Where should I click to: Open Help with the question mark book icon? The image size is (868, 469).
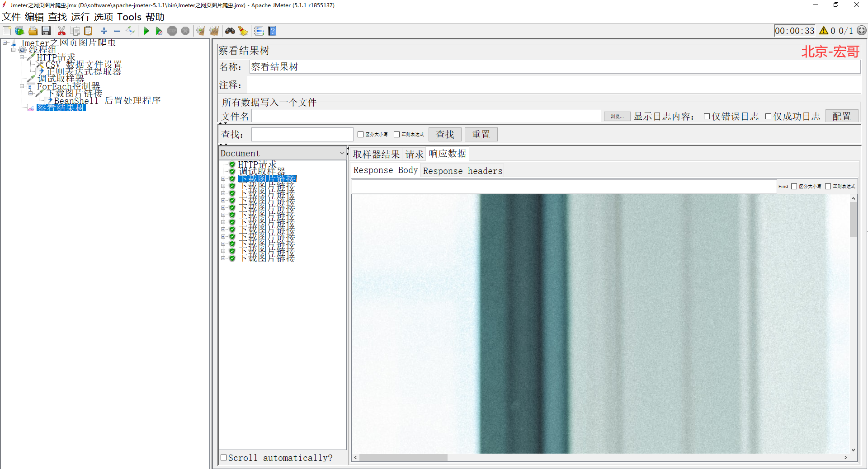click(x=272, y=31)
